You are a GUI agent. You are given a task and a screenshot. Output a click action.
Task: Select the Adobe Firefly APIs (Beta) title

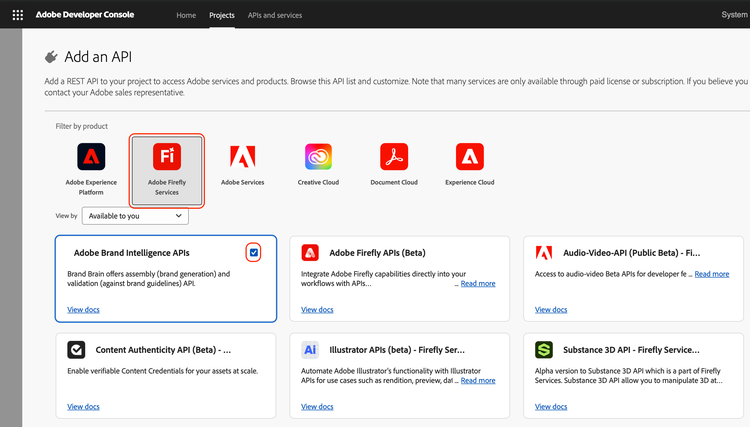tap(377, 253)
